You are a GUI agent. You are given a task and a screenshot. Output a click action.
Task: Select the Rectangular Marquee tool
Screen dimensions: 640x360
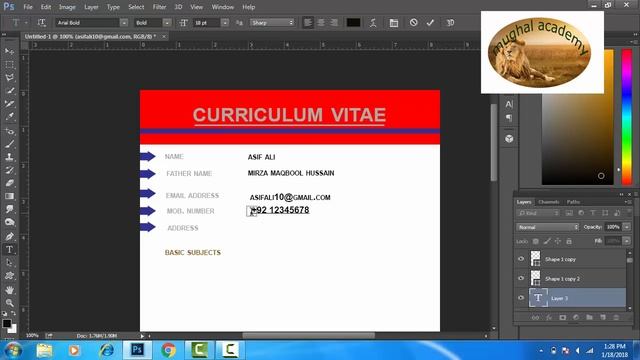coord(9,64)
